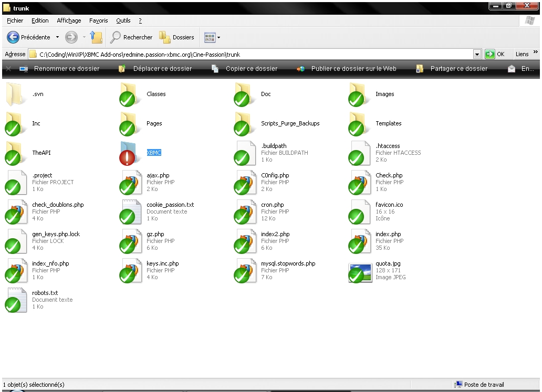Click into the address path field

[x=251, y=54]
